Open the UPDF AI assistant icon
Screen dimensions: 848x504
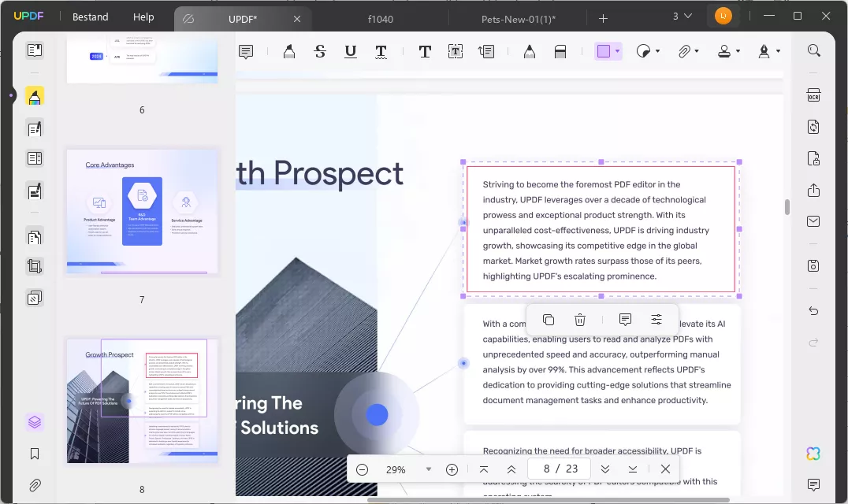[813, 454]
